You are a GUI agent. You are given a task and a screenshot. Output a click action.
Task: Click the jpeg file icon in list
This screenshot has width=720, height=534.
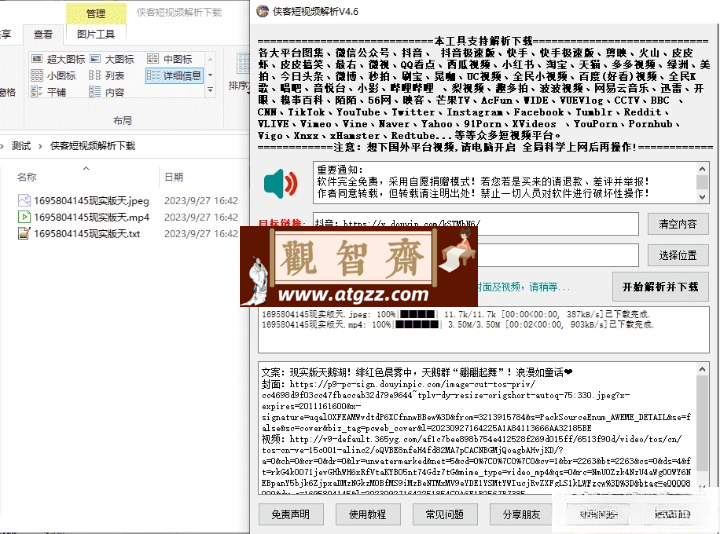pyautogui.click(x=24, y=200)
